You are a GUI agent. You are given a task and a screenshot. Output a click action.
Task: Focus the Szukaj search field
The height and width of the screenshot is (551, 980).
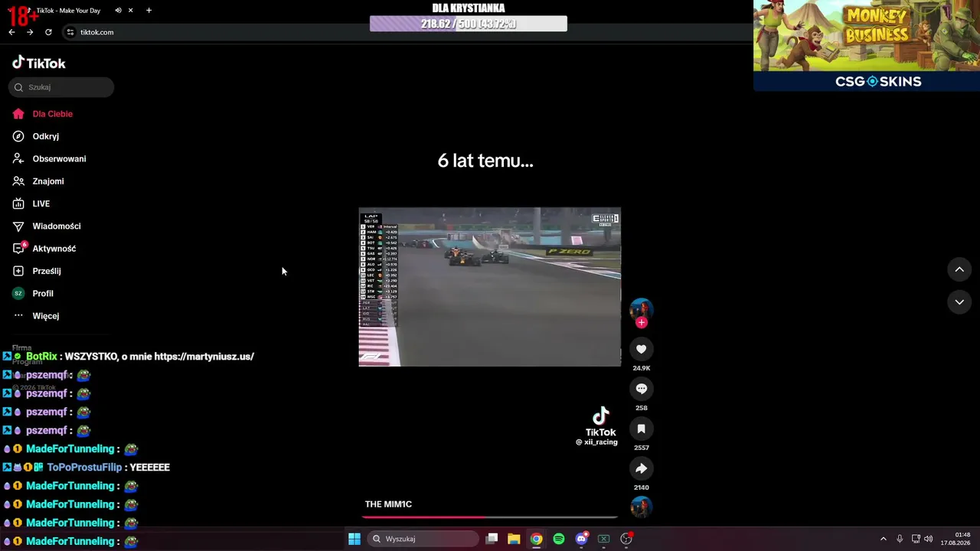click(61, 87)
